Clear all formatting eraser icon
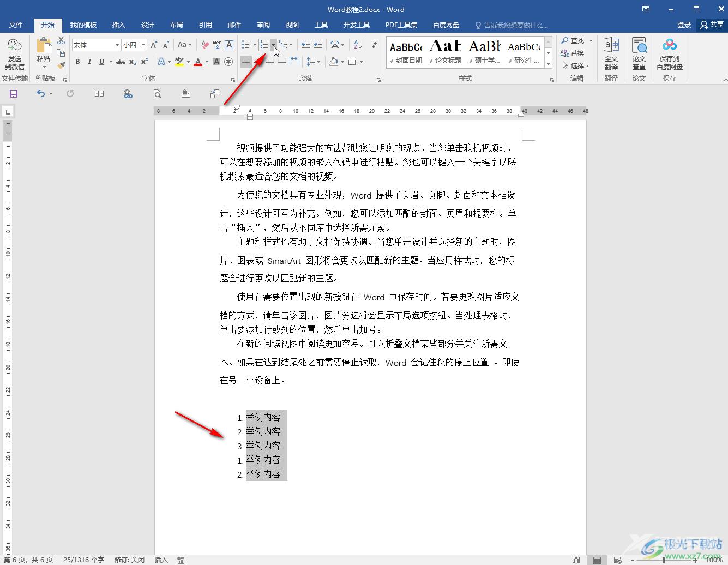The image size is (728, 565). (205, 45)
